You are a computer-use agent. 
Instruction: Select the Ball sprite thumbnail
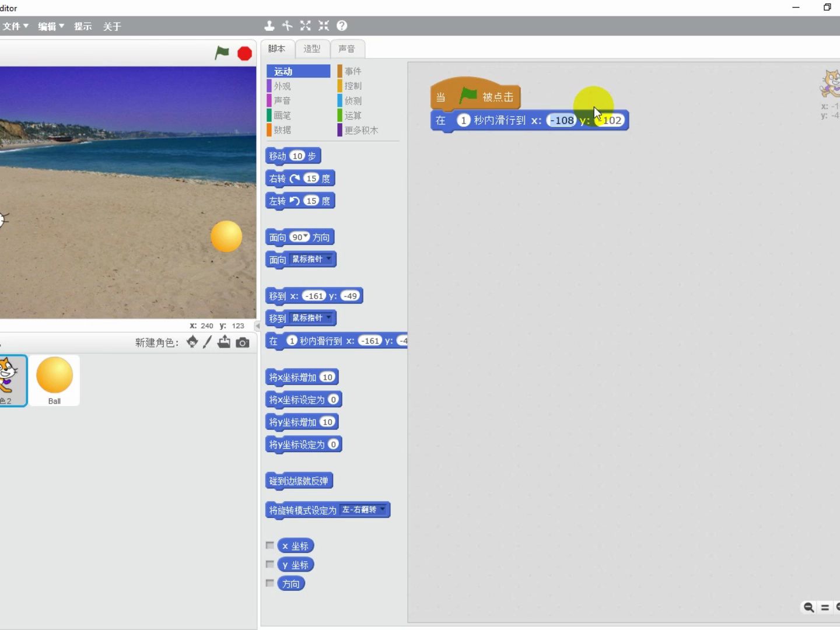coord(54,380)
